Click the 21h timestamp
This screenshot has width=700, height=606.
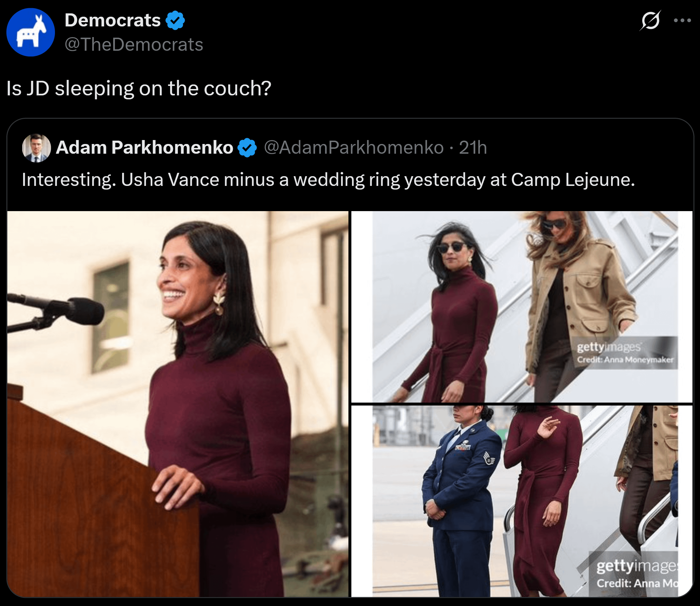coord(473,147)
